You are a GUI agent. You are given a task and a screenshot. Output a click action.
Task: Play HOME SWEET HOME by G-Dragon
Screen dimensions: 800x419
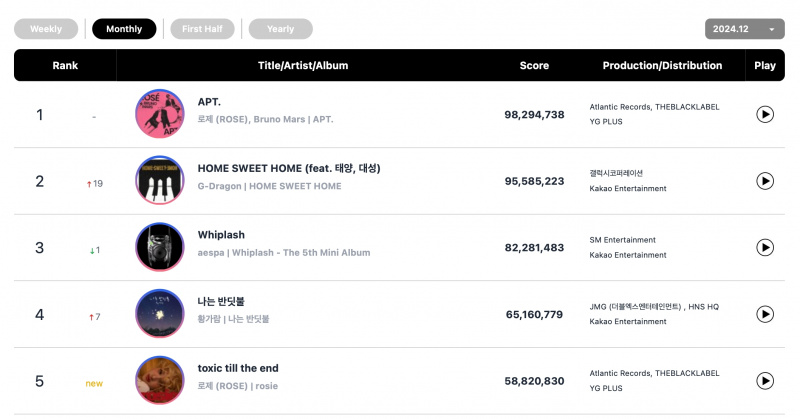765,181
